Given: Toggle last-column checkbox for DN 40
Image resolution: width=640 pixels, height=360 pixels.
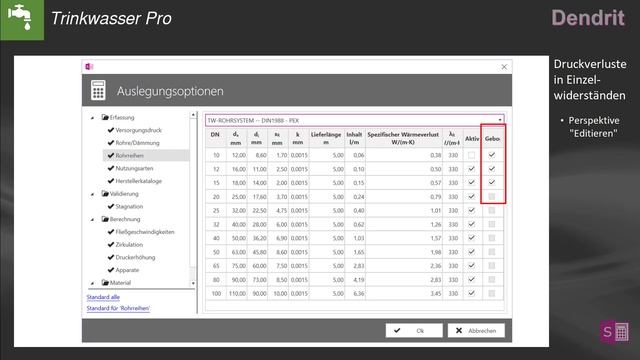Looking at the screenshot, I should coord(492,238).
